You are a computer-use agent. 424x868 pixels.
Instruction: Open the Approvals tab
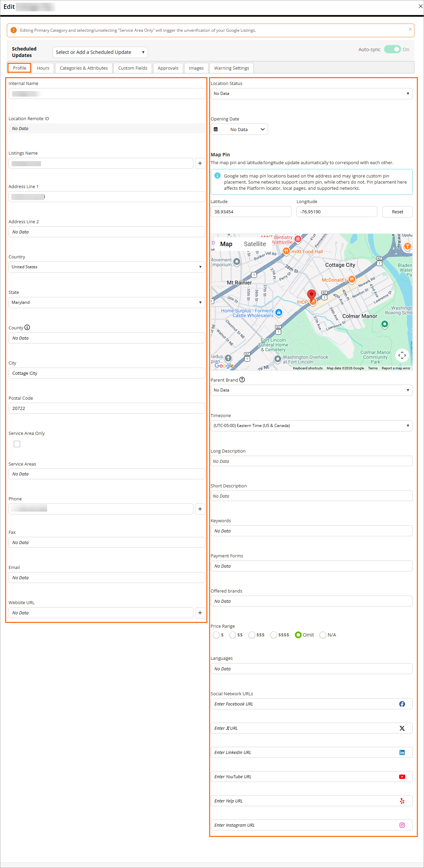click(x=168, y=68)
